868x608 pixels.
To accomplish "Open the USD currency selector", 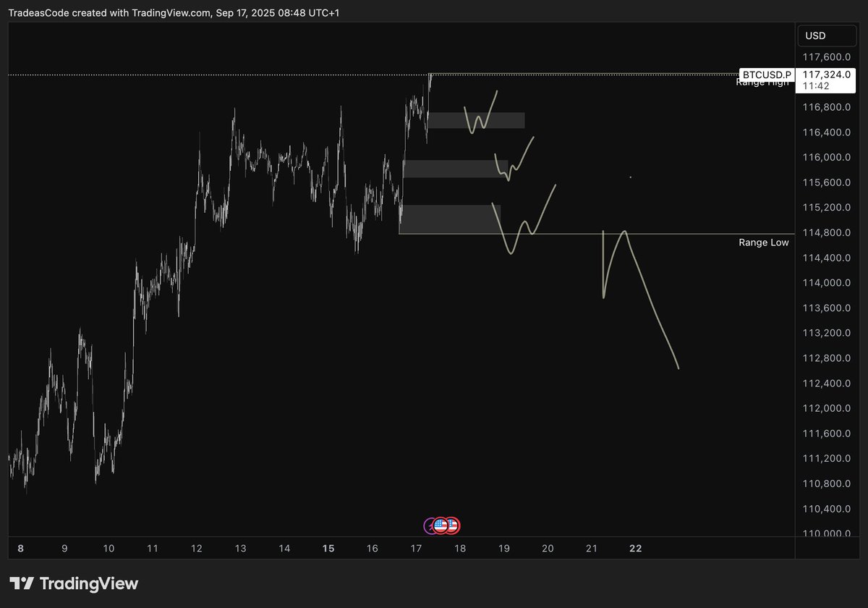I will [825, 36].
